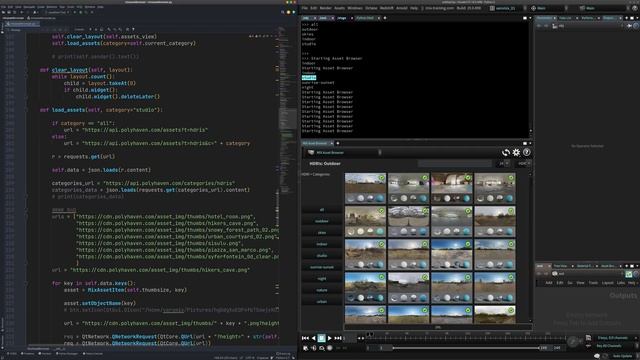Click the sunrise-sunset line in Python Shell output

point(318,82)
